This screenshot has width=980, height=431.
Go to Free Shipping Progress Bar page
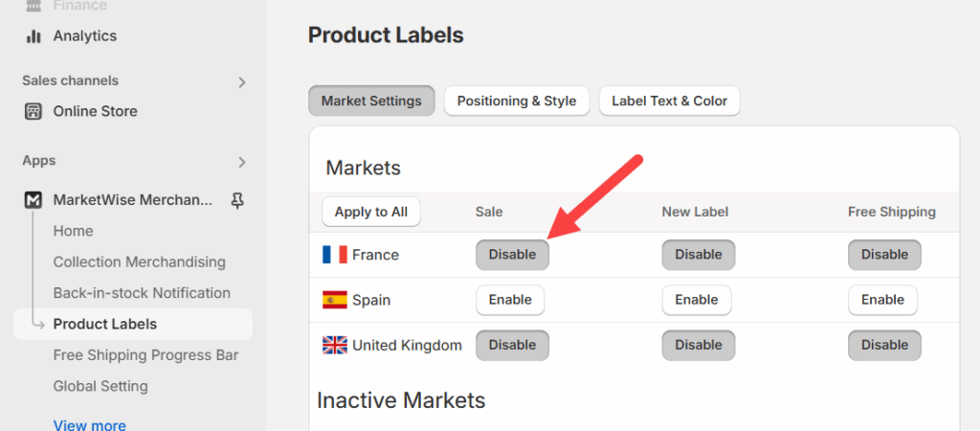(x=145, y=355)
